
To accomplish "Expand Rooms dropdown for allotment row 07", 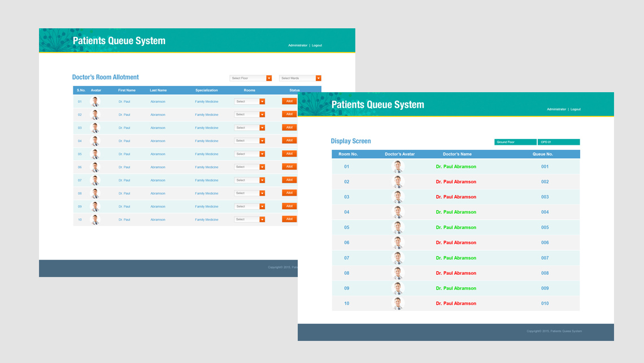I will [250, 180].
